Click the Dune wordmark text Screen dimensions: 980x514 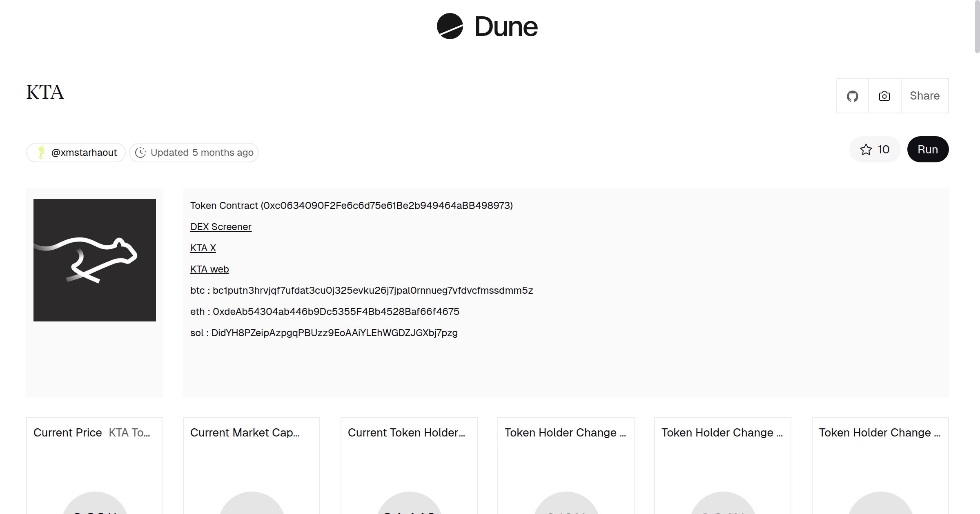(506, 27)
